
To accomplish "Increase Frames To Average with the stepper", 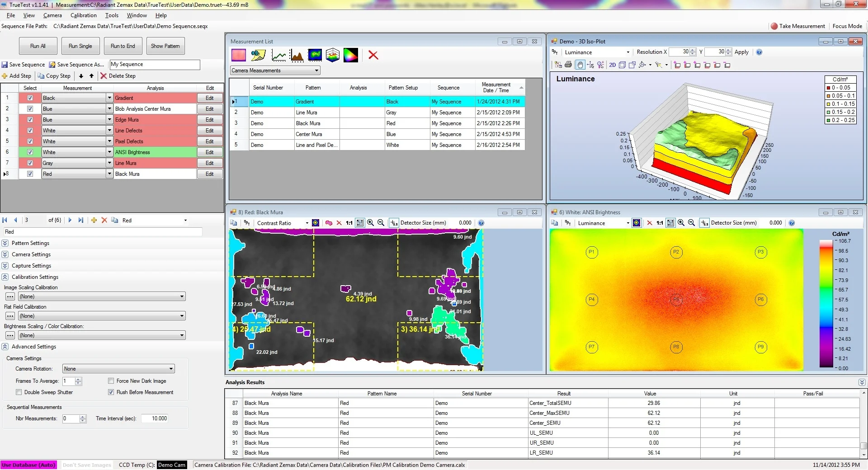I will (77, 379).
